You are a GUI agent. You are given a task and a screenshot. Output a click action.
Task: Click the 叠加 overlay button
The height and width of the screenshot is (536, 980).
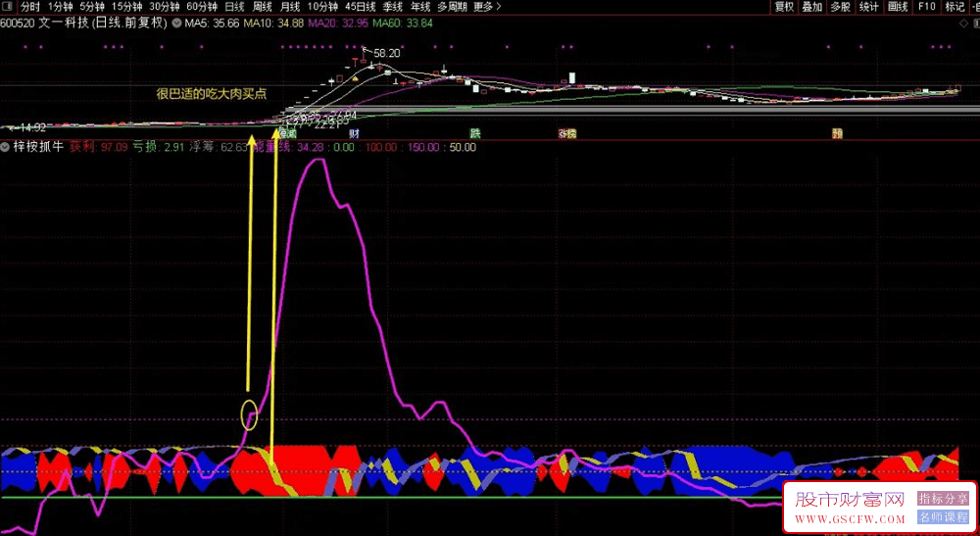[811, 6]
